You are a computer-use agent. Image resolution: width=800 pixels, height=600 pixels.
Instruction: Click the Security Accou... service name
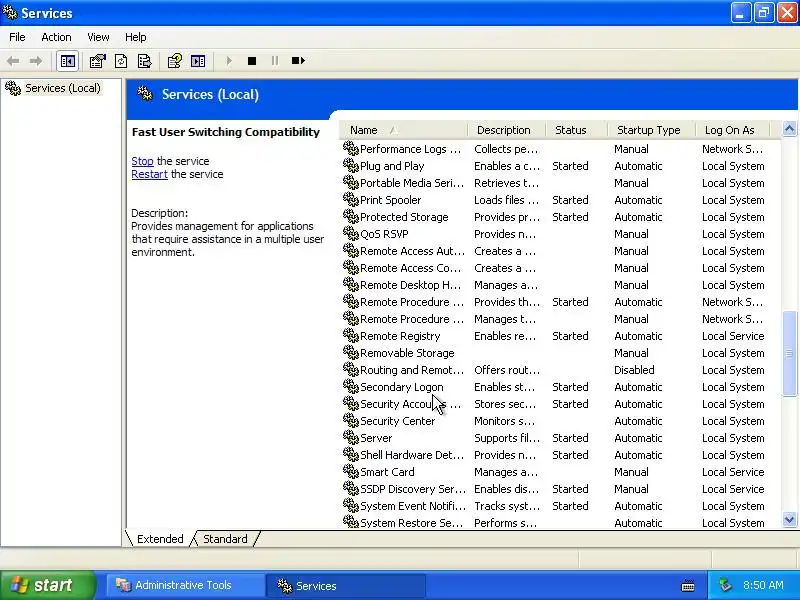pyautogui.click(x=410, y=404)
